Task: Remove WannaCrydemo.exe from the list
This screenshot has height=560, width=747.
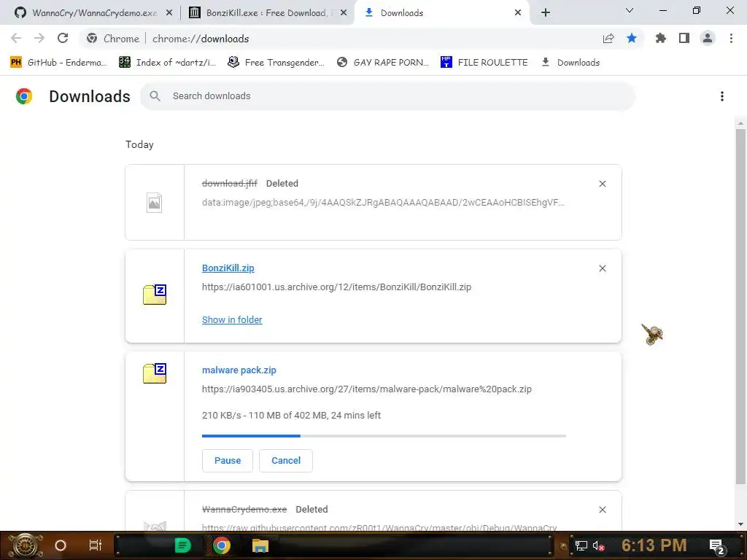Action: coord(602,510)
